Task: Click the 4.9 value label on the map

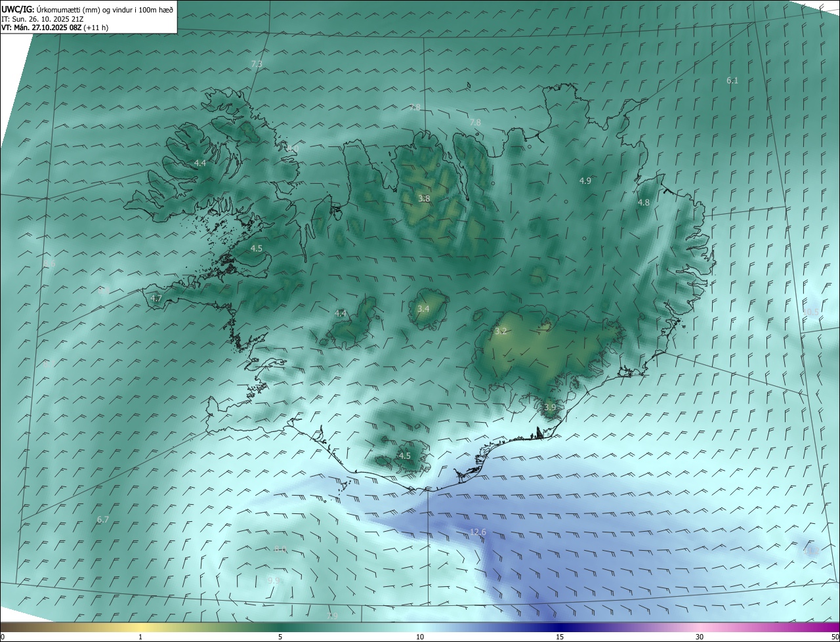Action: (585, 181)
